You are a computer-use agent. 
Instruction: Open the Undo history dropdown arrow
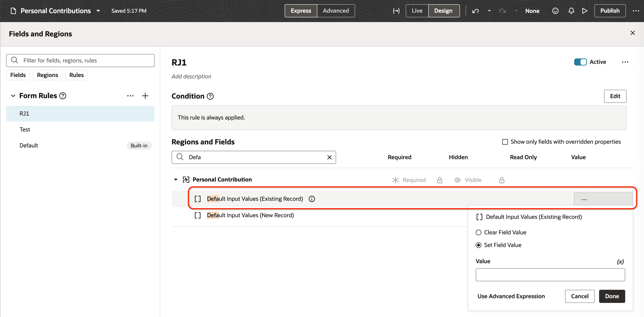coord(489,11)
